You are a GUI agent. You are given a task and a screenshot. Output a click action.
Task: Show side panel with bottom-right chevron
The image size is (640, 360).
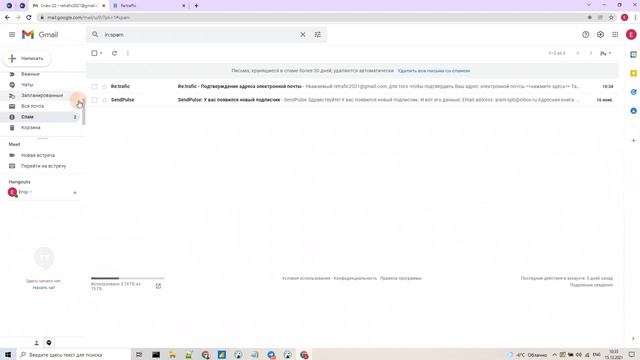[x=633, y=339]
